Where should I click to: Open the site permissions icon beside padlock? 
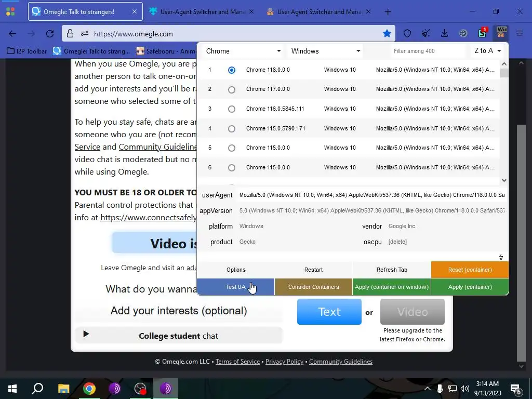coord(85,34)
